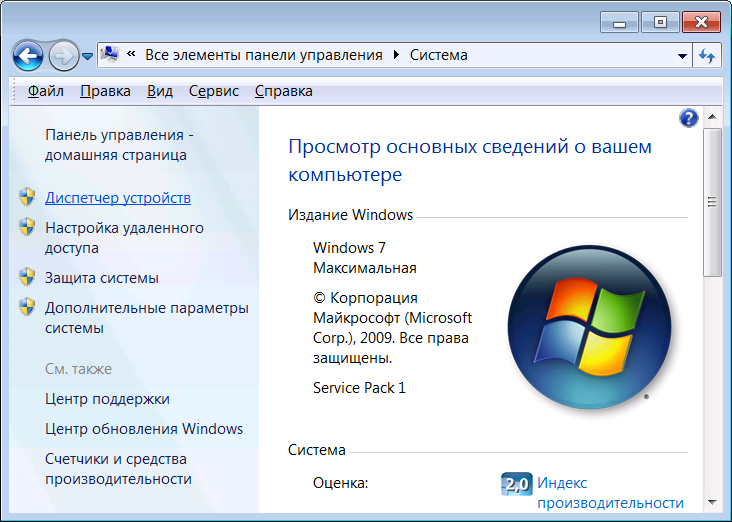Viewport: 732px width, 522px height.
Task: Click shield icon beside 'Настройка удаленного доступа'
Action: [x=27, y=227]
